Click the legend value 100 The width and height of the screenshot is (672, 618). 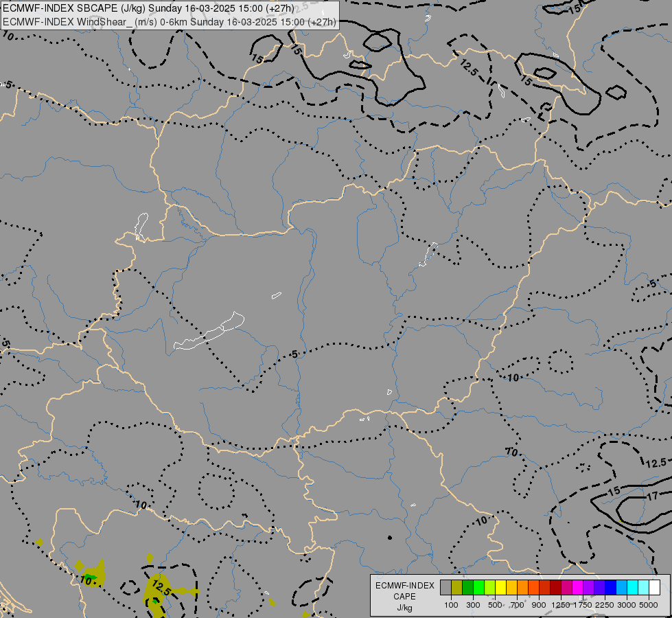click(x=451, y=605)
